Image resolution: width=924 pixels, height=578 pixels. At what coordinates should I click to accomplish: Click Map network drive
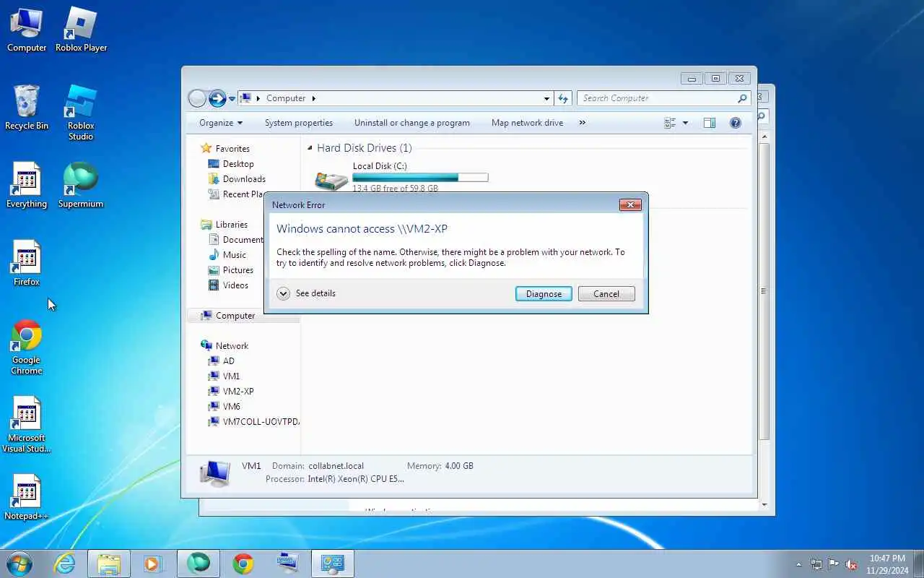click(x=527, y=123)
